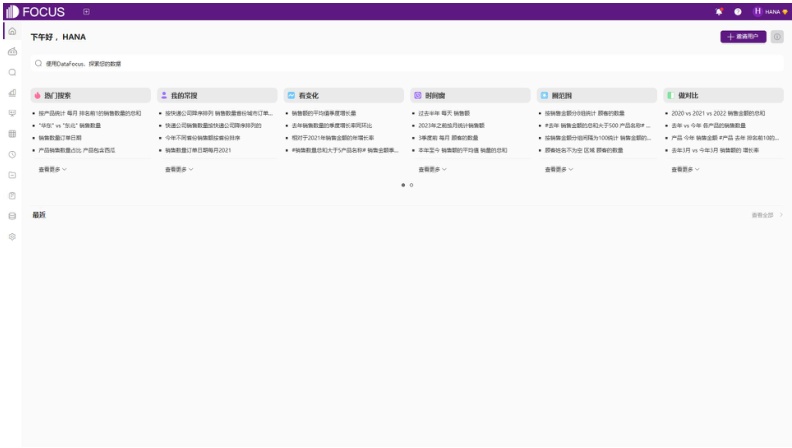
Task: Click query 去年3月 vs 今年3月 销售额
Action: point(715,151)
